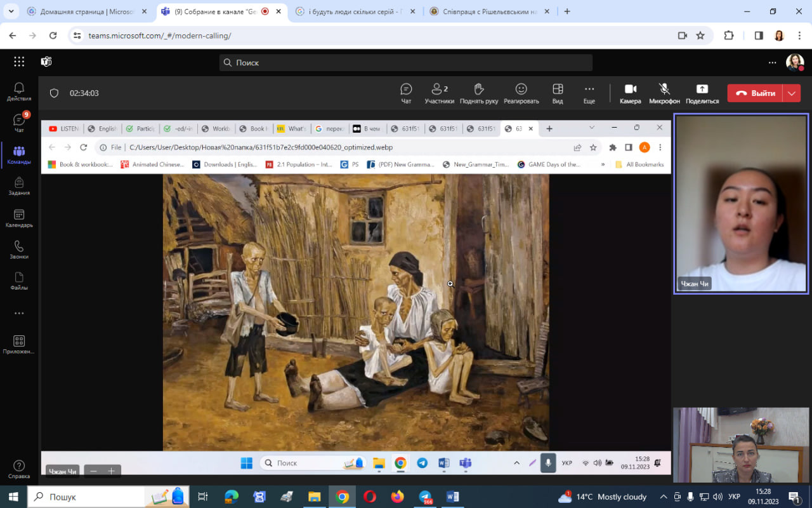812x508 pixels.
Task: Open the Chrome profile avatar
Action: pos(779,36)
